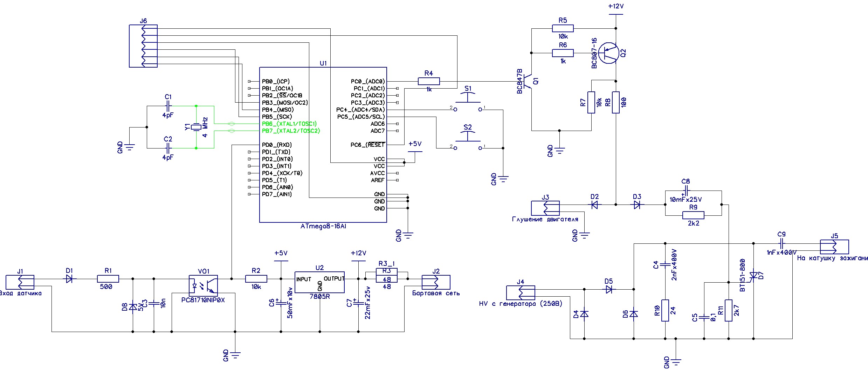Select resistor R10 24
The height and width of the screenshot is (373, 868).
pos(665,310)
